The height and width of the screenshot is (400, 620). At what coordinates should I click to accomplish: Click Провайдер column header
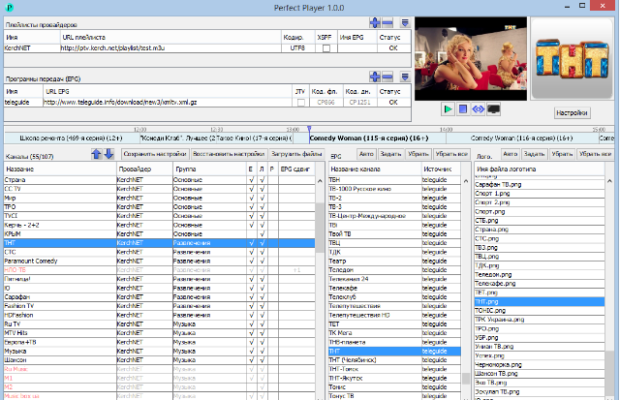[145, 169]
